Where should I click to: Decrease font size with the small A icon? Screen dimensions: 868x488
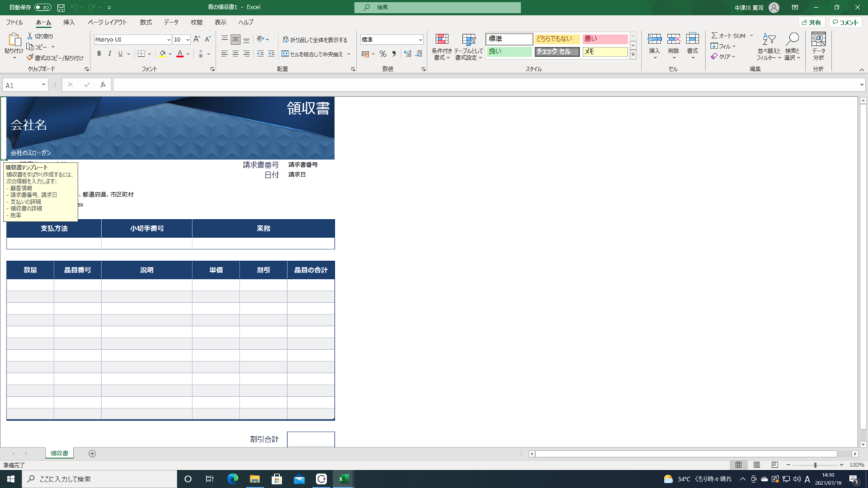[x=208, y=40]
